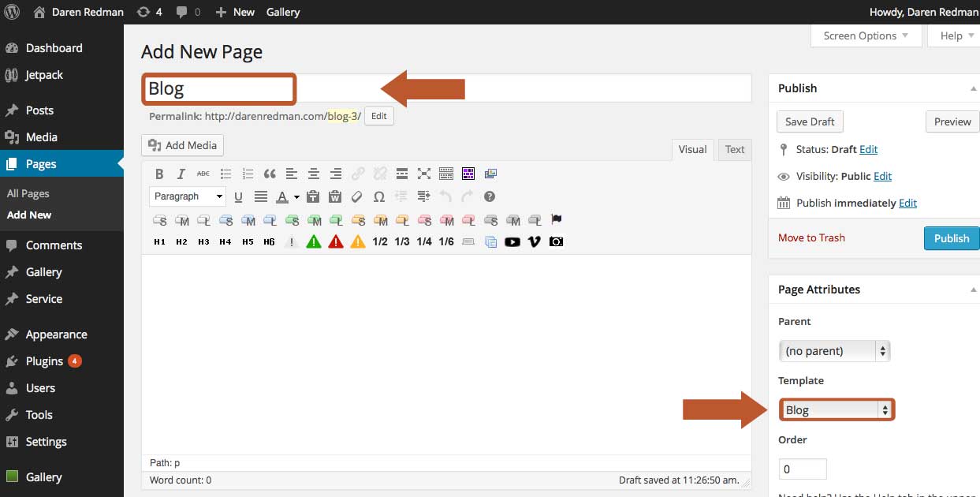Click the Preview button
This screenshot has height=497, width=980.
pyautogui.click(x=952, y=121)
